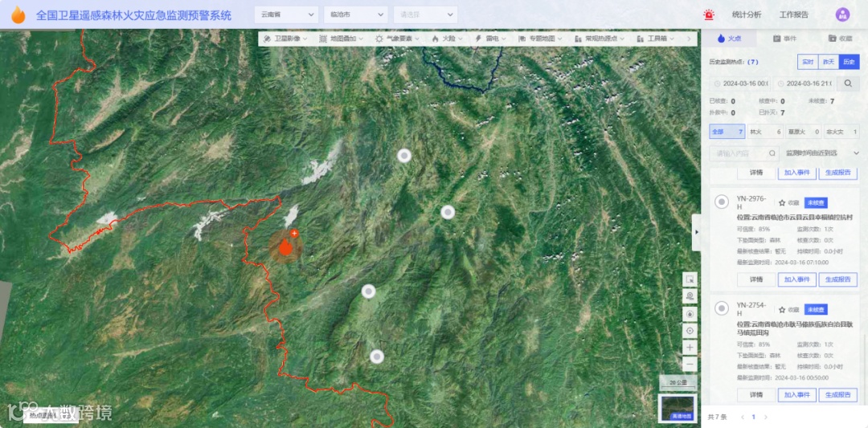Click the 请输入内容 search input
The width and height of the screenshot is (868, 428).
point(744,153)
